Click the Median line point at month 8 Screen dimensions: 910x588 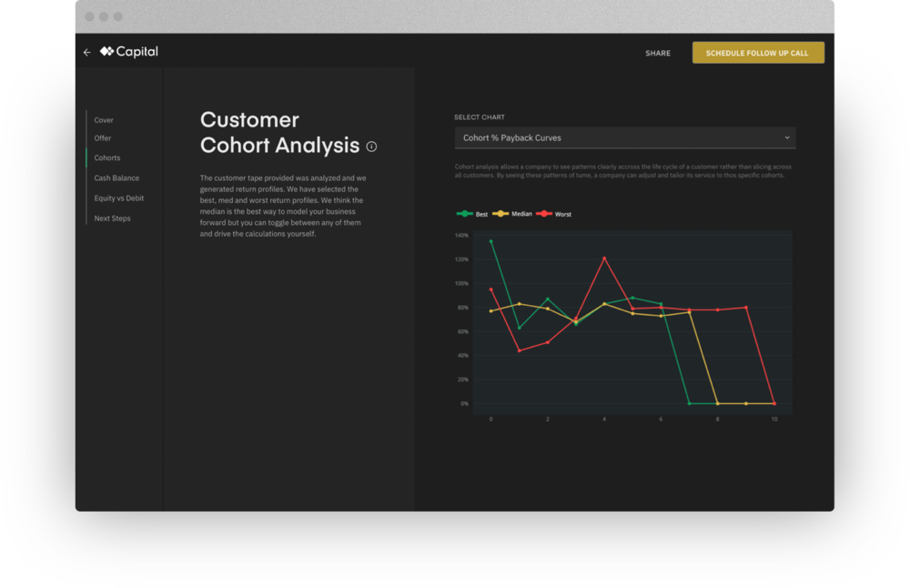tap(718, 403)
